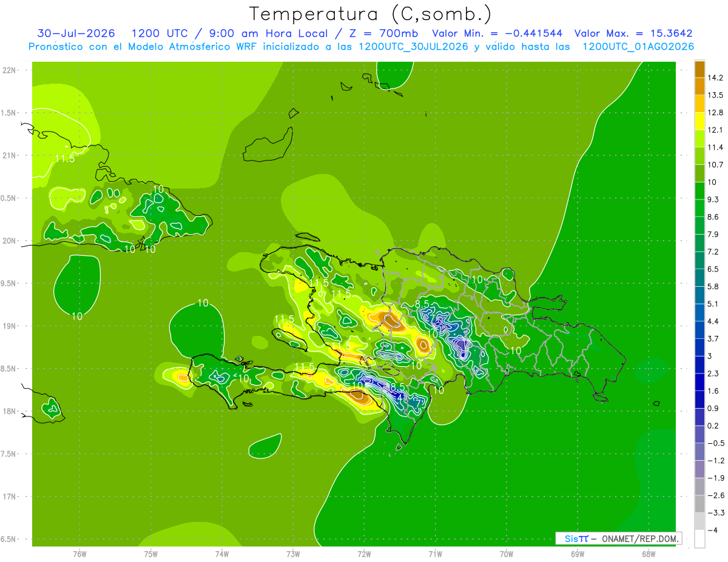Click the "19N" latitude axis label
The width and height of the screenshot is (728, 562).
tap(10, 326)
